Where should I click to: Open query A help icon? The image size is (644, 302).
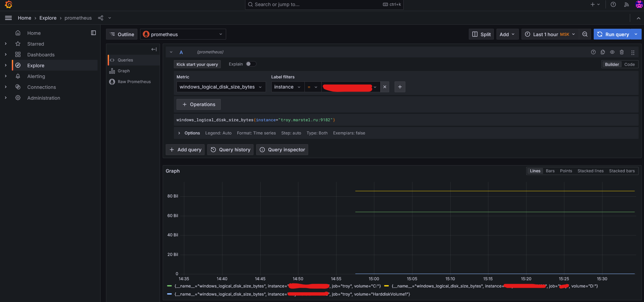(x=593, y=52)
